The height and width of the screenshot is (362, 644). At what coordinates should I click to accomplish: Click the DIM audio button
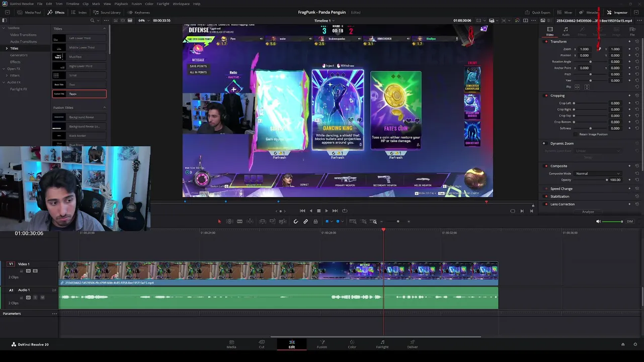pos(630,222)
